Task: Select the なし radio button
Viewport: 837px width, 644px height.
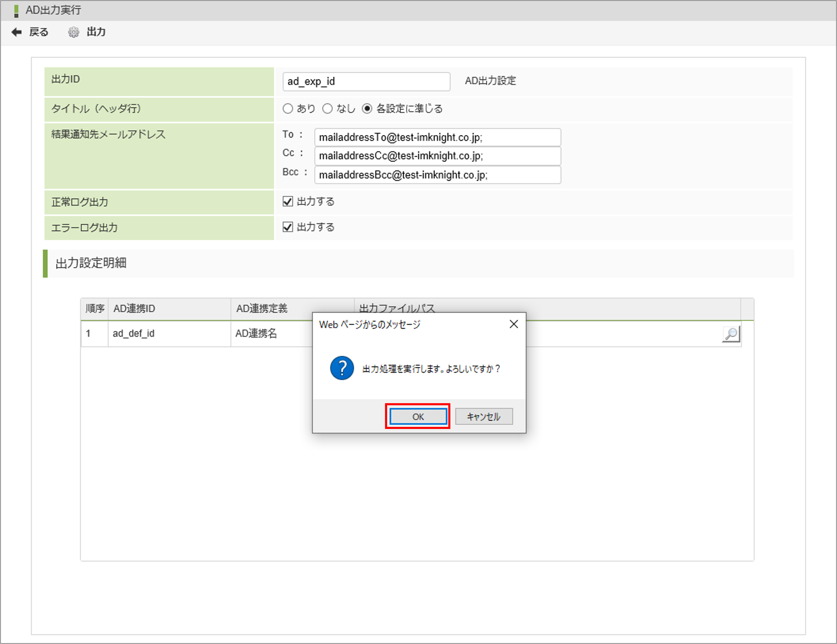Action: click(328, 109)
